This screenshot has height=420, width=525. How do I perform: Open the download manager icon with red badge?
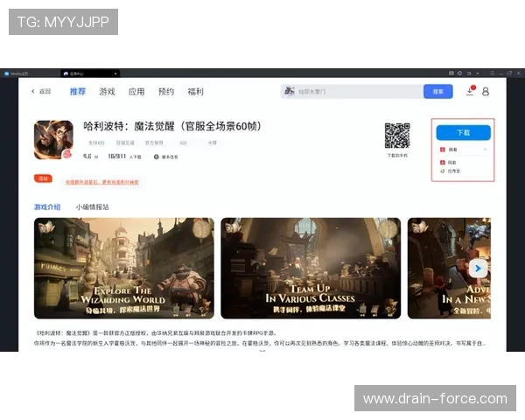(470, 91)
